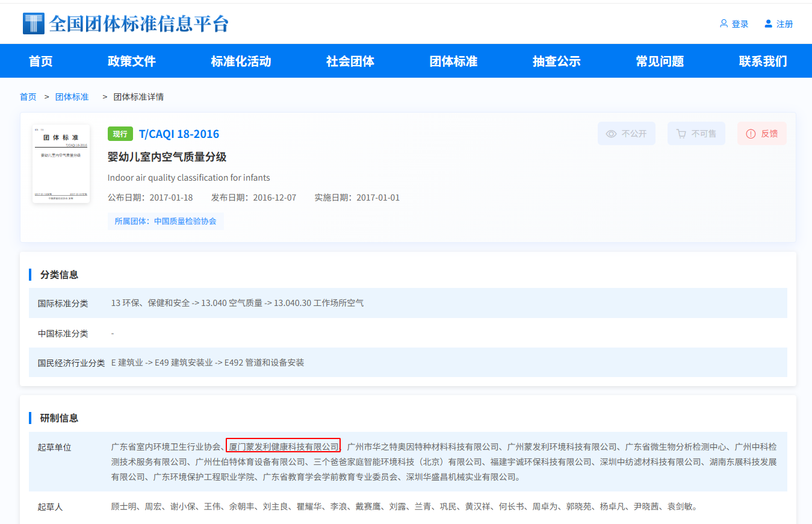Click the drafter name 黄汉祥

478,507
